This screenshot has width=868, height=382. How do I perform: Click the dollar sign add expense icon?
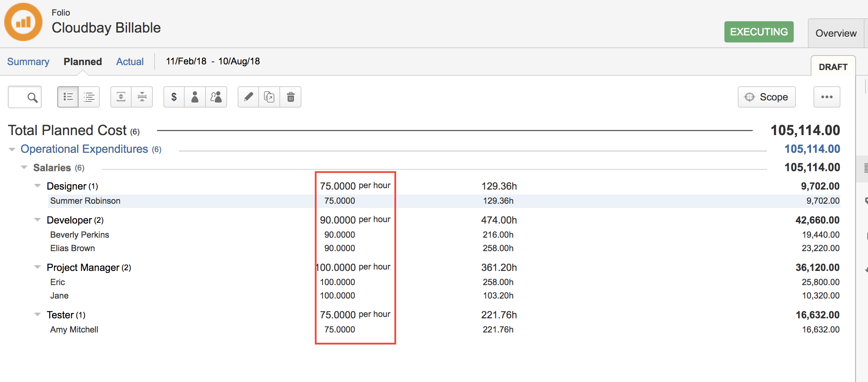click(174, 97)
